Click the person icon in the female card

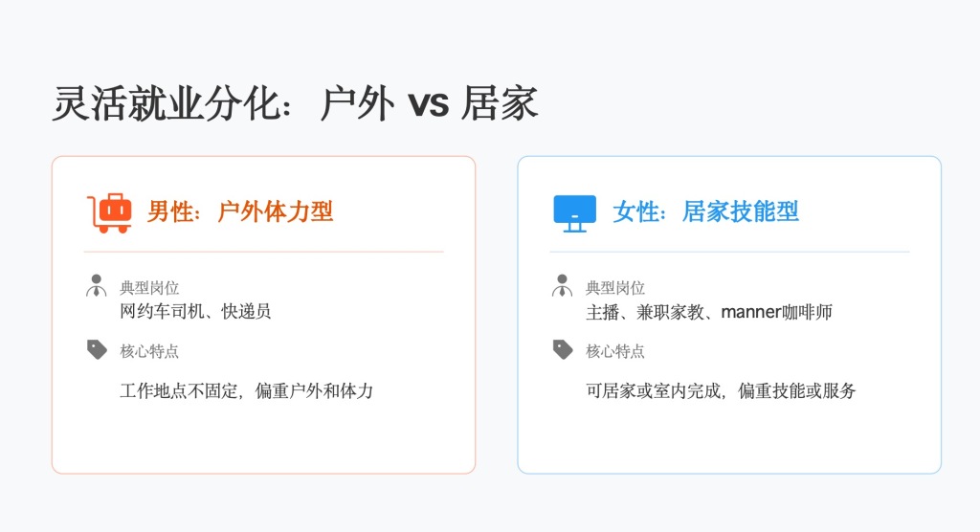tap(563, 286)
